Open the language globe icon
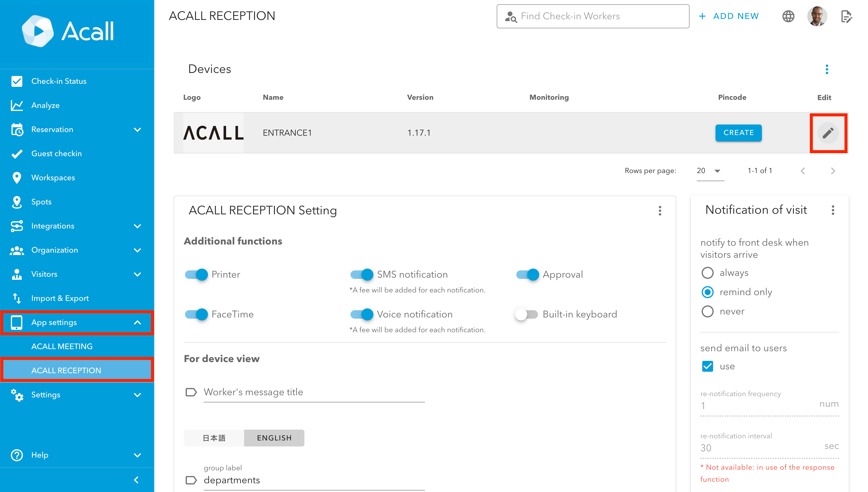The height and width of the screenshot is (492, 868). [788, 16]
